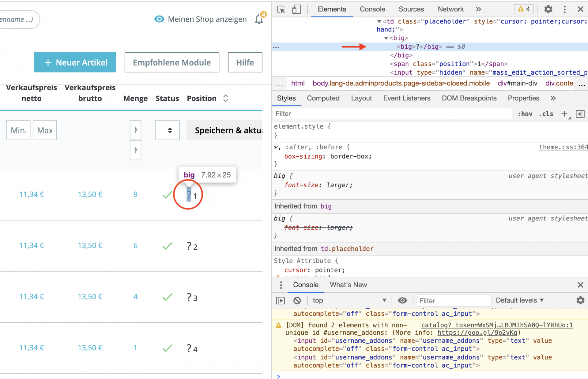Open the theme.css:364 source link
The image size is (588, 379).
tap(563, 147)
